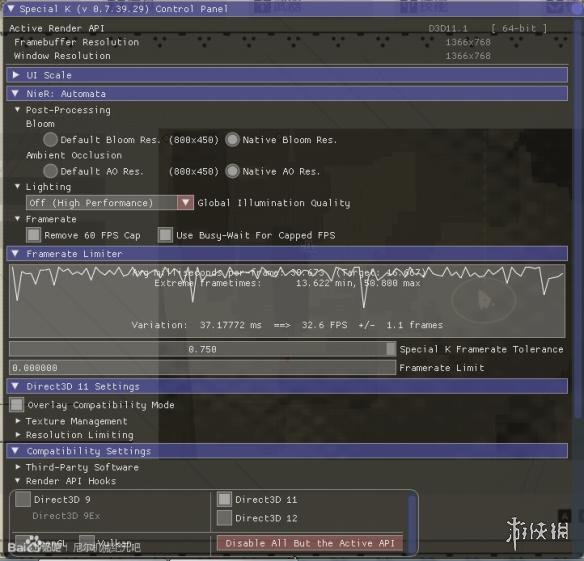
Task: Collapse the Special K Control Panel title arrow
Action: (10, 9)
